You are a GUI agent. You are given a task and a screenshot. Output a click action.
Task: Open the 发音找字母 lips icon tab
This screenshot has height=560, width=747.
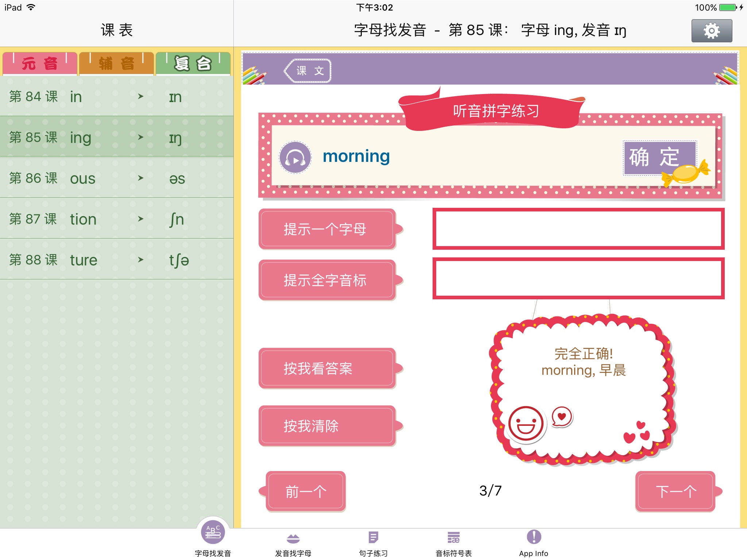[293, 538]
